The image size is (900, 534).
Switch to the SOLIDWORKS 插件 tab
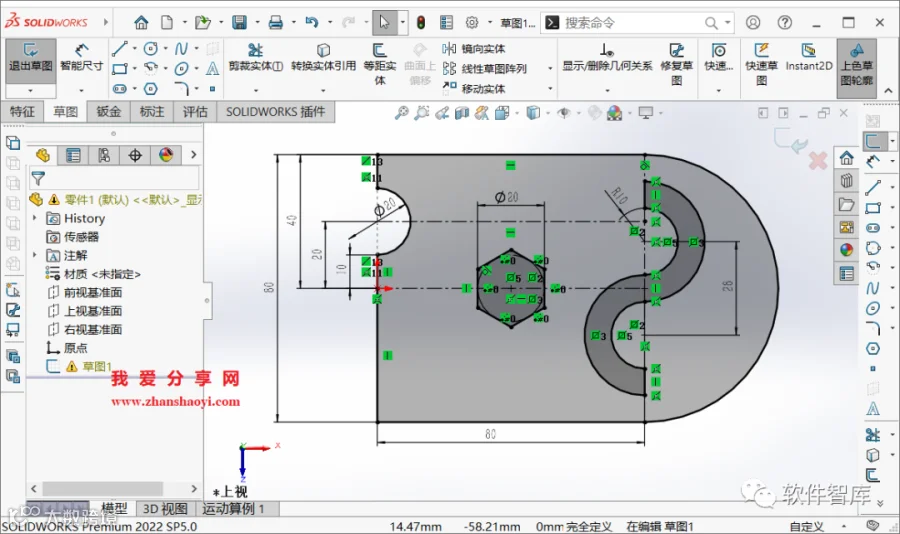point(276,111)
